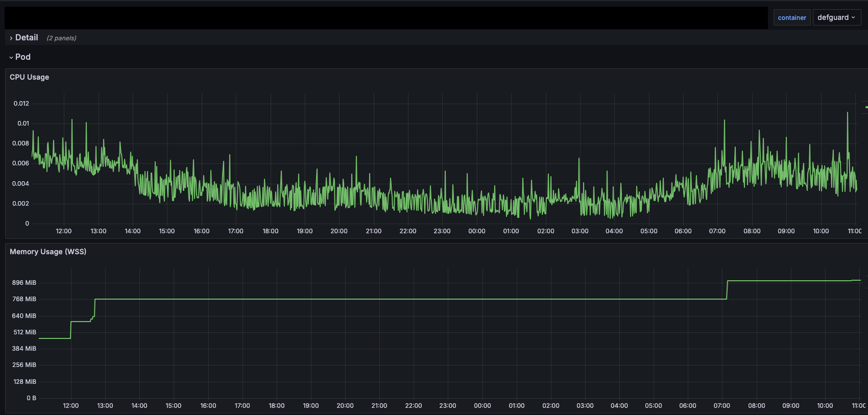Click the caret arrow beside defguard

[x=853, y=17]
